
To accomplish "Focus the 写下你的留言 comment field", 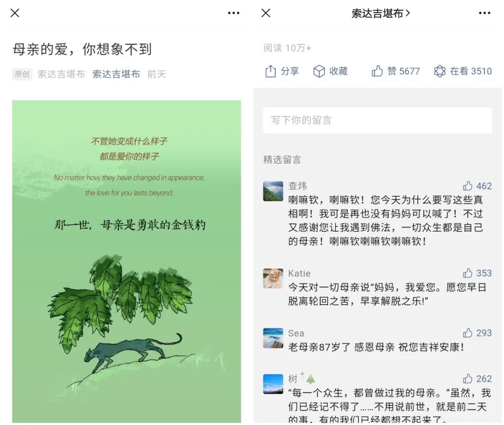I will pyautogui.click(x=378, y=120).
